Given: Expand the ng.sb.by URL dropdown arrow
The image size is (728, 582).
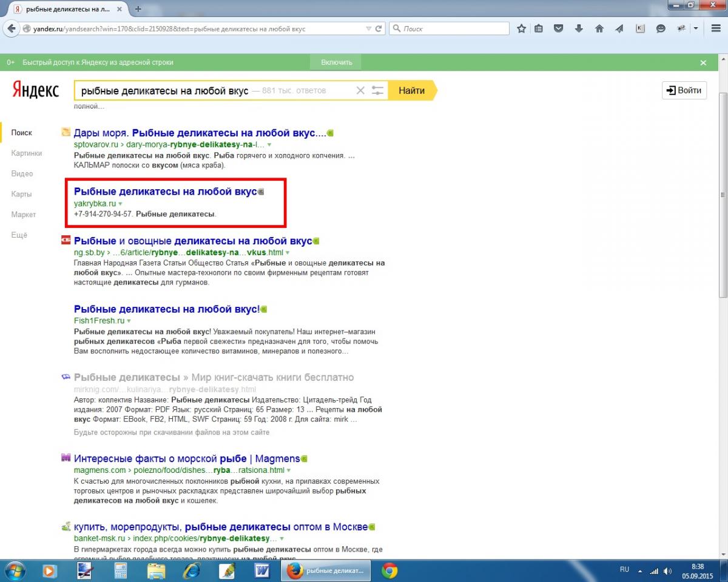Looking at the screenshot, I should point(288,252).
